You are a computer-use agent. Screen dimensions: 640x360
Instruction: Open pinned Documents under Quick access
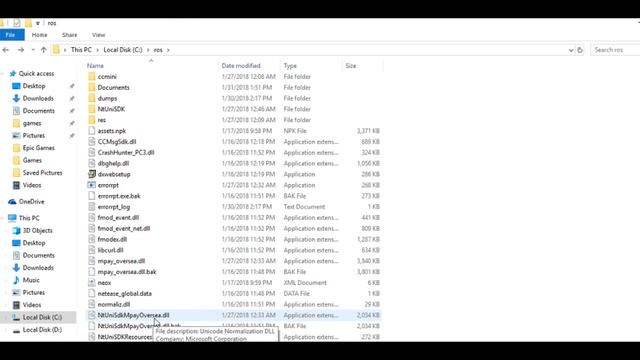click(38, 111)
